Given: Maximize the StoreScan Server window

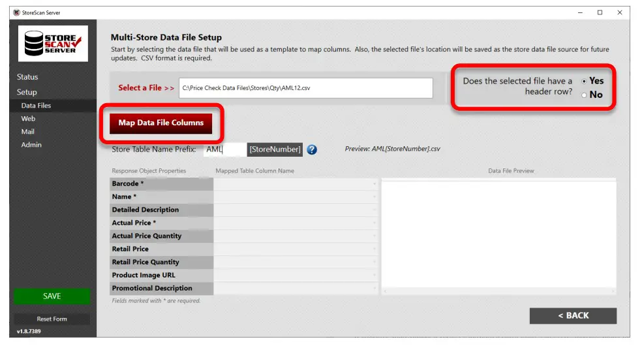Looking at the screenshot, I should (600, 13).
